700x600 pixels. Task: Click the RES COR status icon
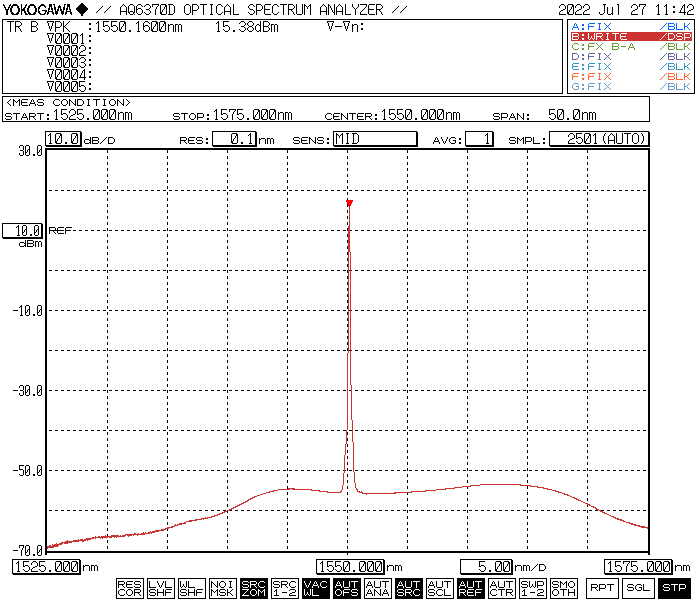pos(129,588)
